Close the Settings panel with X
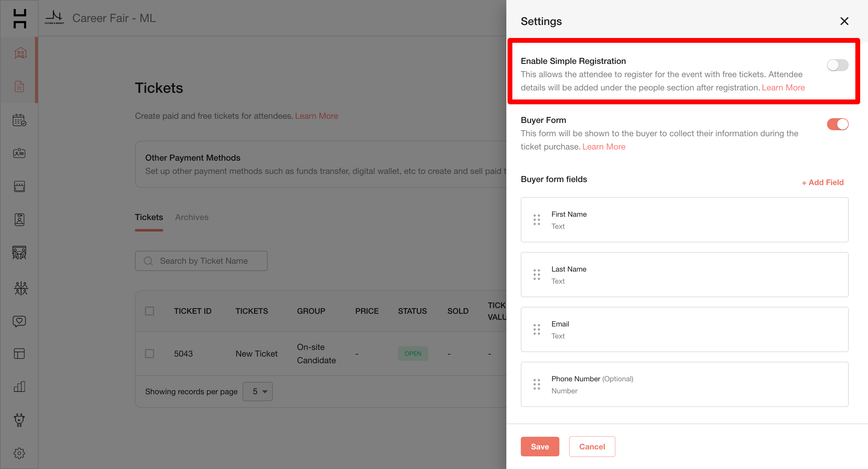The image size is (868, 469). [844, 21]
